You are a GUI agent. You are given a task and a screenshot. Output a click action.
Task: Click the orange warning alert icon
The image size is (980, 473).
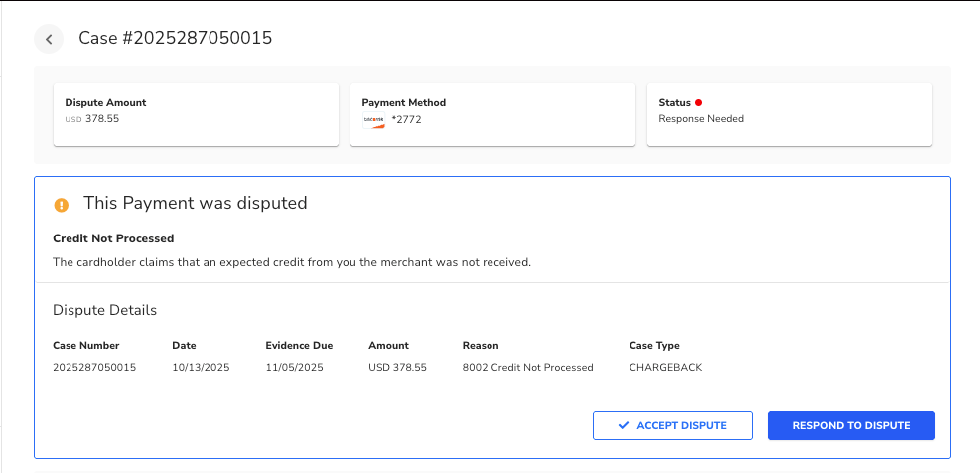(x=62, y=205)
